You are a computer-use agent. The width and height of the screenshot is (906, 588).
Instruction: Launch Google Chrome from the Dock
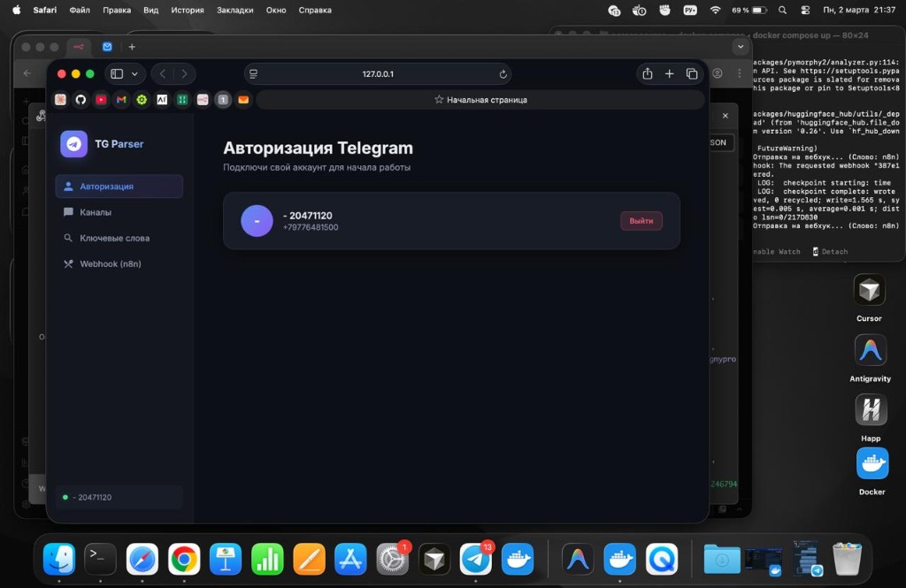click(x=184, y=559)
